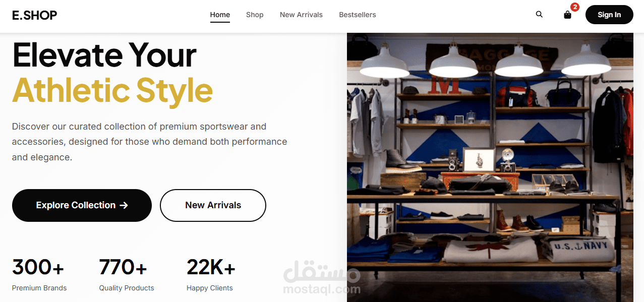Click the 300+ Premium Brands stat
644x302 pixels.
tap(39, 274)
